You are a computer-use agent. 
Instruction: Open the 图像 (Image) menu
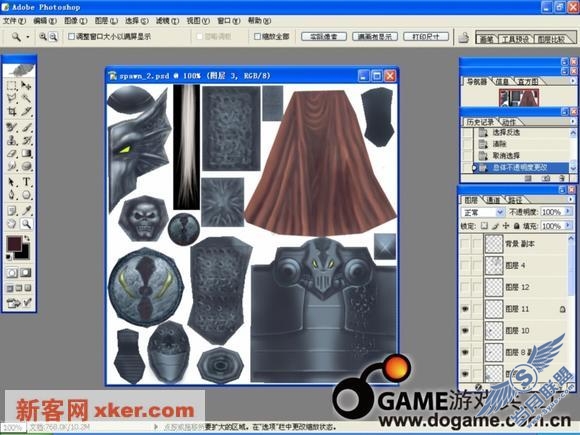tap(75, 21)
